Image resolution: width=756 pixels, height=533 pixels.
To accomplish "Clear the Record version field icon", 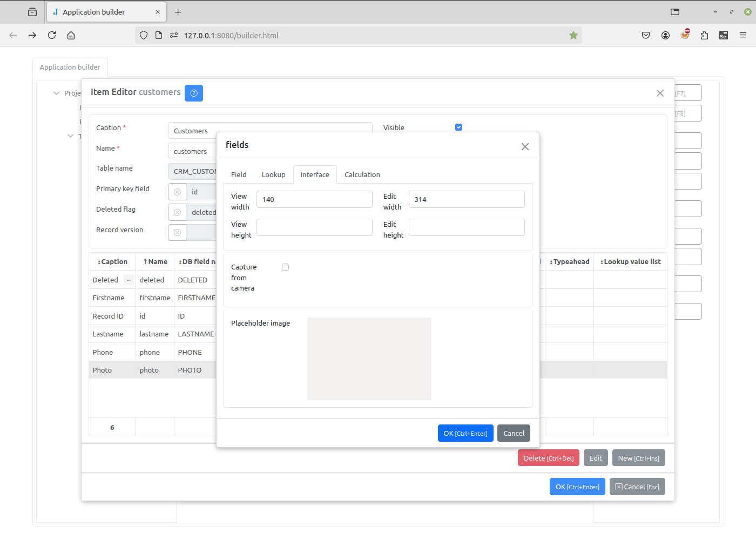I will tap(177, 233).
